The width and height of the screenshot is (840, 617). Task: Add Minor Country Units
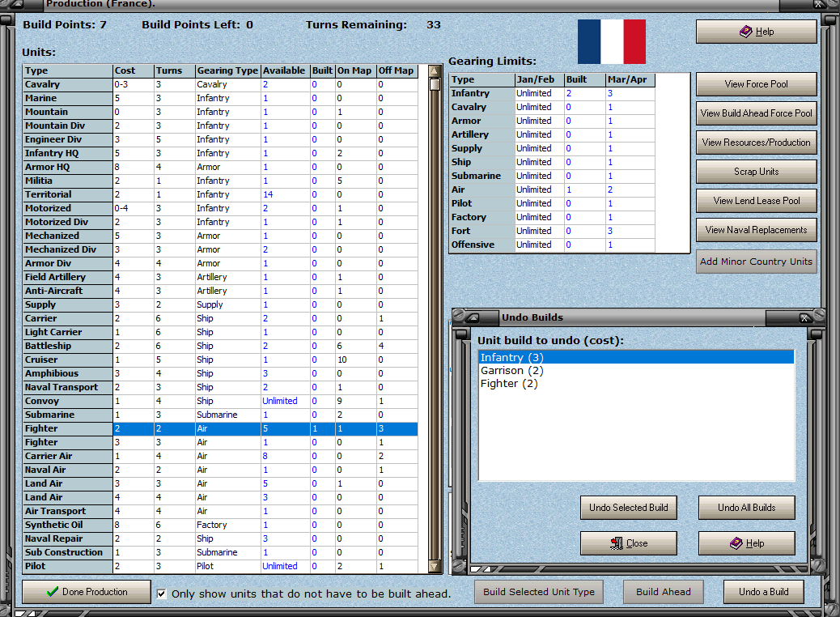click(756, 261)
